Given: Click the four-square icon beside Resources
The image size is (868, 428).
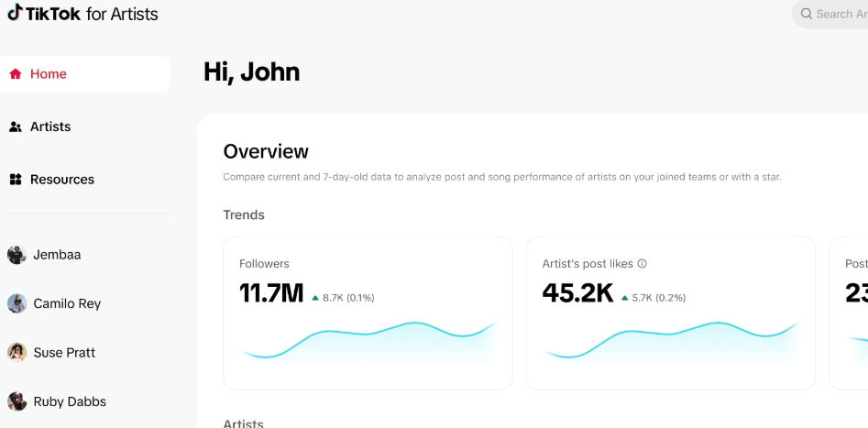Looking at the screenshot, I should pyautogui.click(x=16, y=180).
